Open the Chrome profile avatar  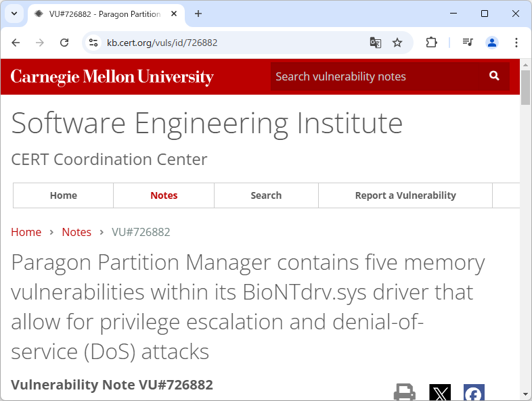tap(491, 43)
